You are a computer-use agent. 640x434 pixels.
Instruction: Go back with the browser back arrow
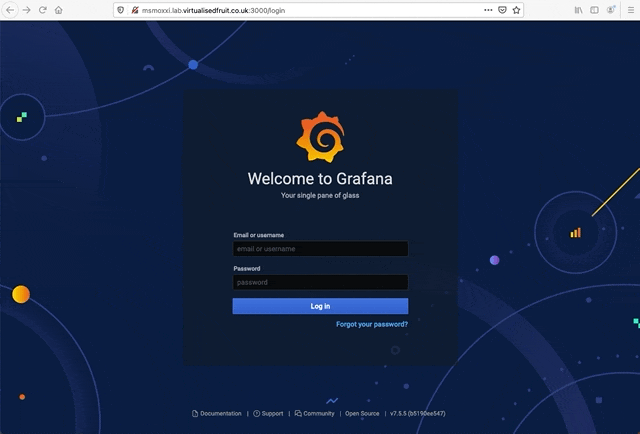tap(10, 10)
